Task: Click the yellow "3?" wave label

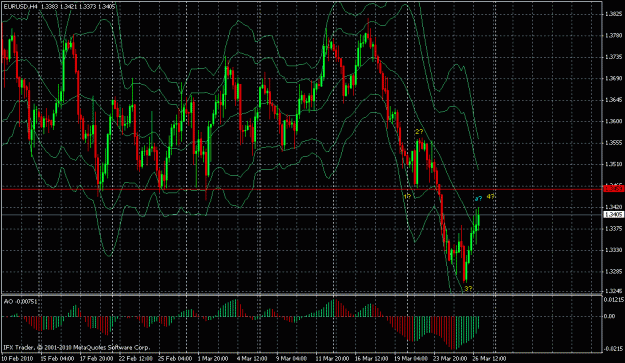Action: [468, 288]
